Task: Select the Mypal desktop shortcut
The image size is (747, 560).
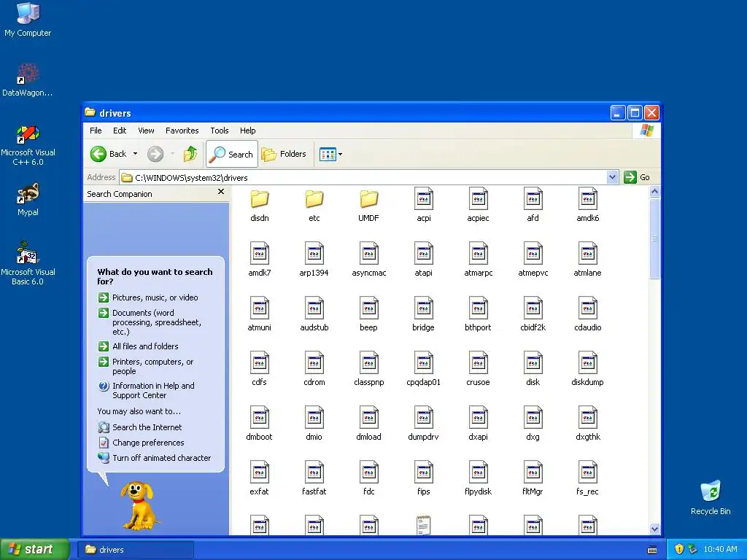Action: (x=28, y=200)
